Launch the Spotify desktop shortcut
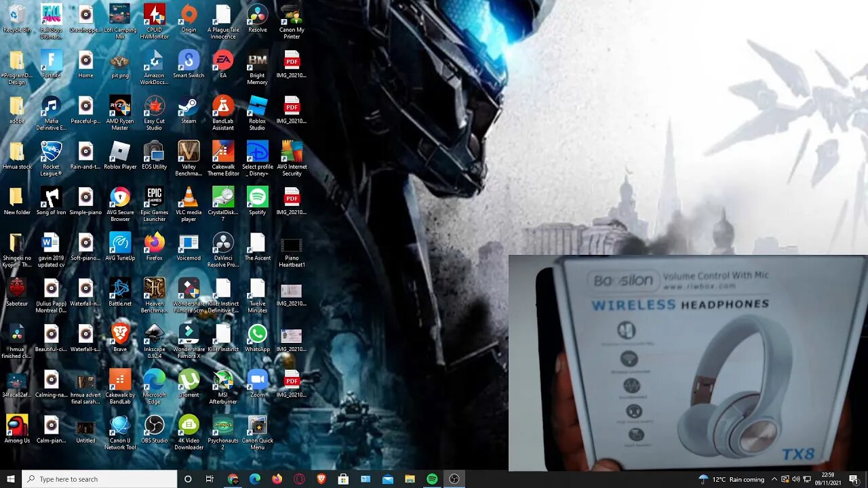Image resolution: width=868 pixels, height=488 pixels. 257,201
